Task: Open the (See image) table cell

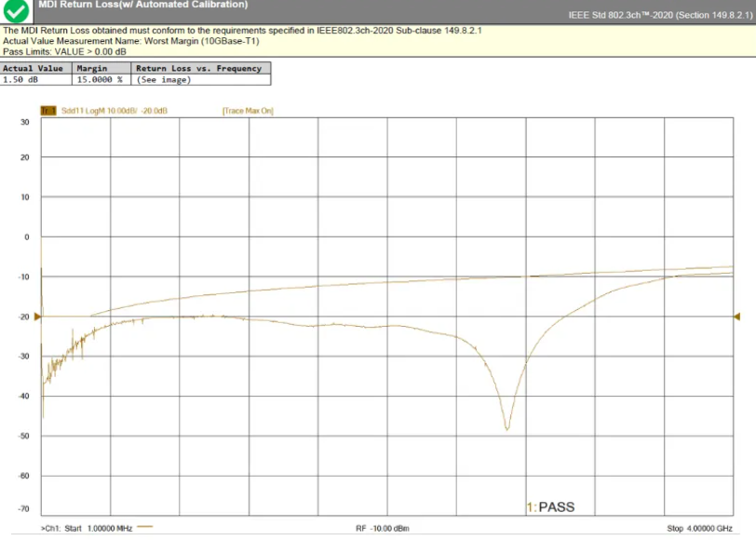Action: click(x=164, y=80)
